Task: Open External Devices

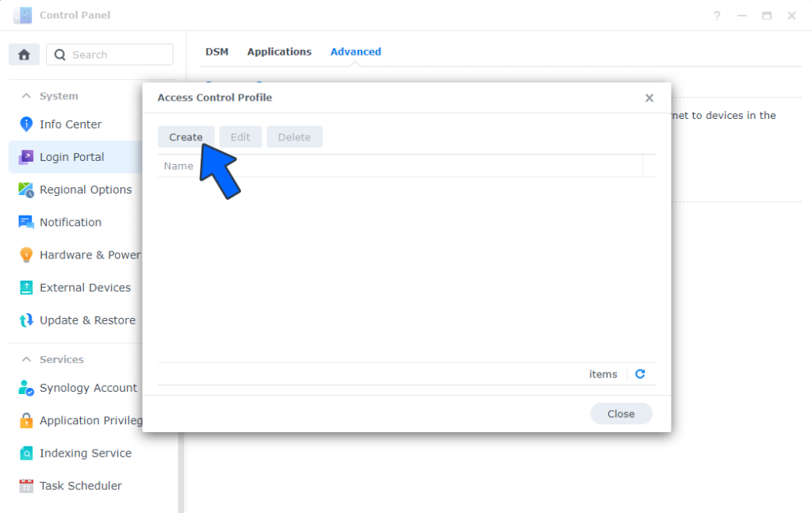Action: click(x=85, y=287)
